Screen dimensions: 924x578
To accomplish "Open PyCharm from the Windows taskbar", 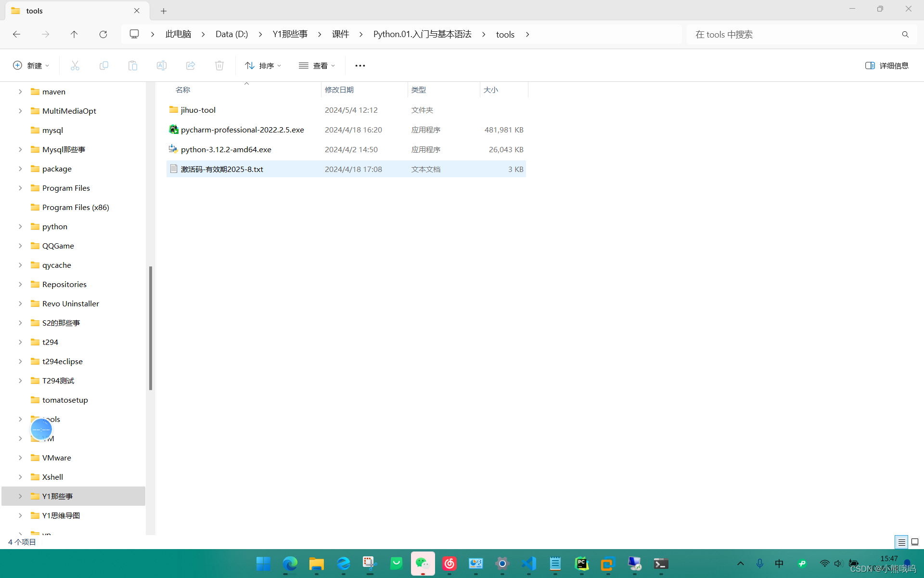I will click(581, 563).
